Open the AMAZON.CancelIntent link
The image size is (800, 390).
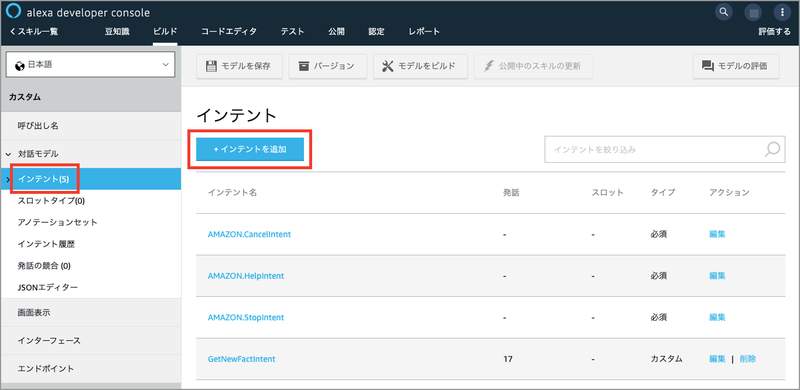coord(249,234)
